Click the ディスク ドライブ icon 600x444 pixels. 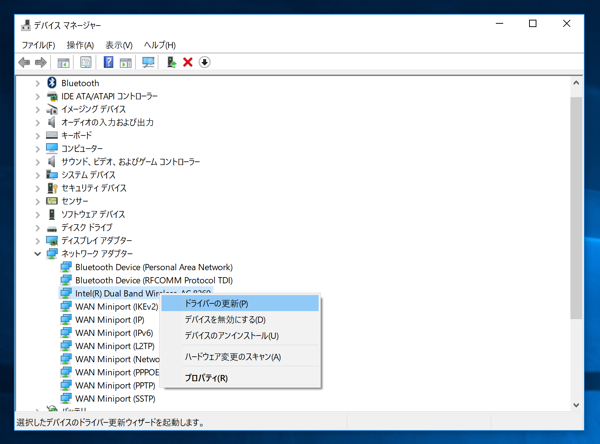[x=52, y=229]
